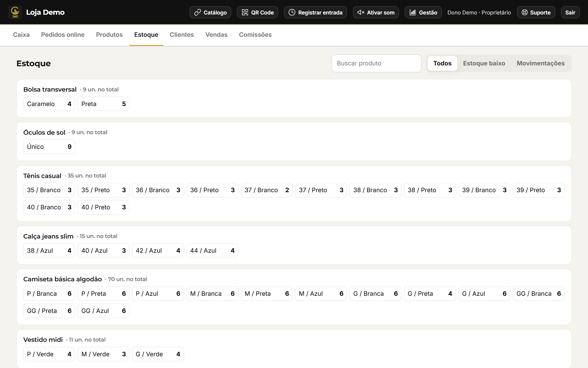Click the Loja Demo 360 logo icon
The image size is (588, 368).
click(15, 12)
